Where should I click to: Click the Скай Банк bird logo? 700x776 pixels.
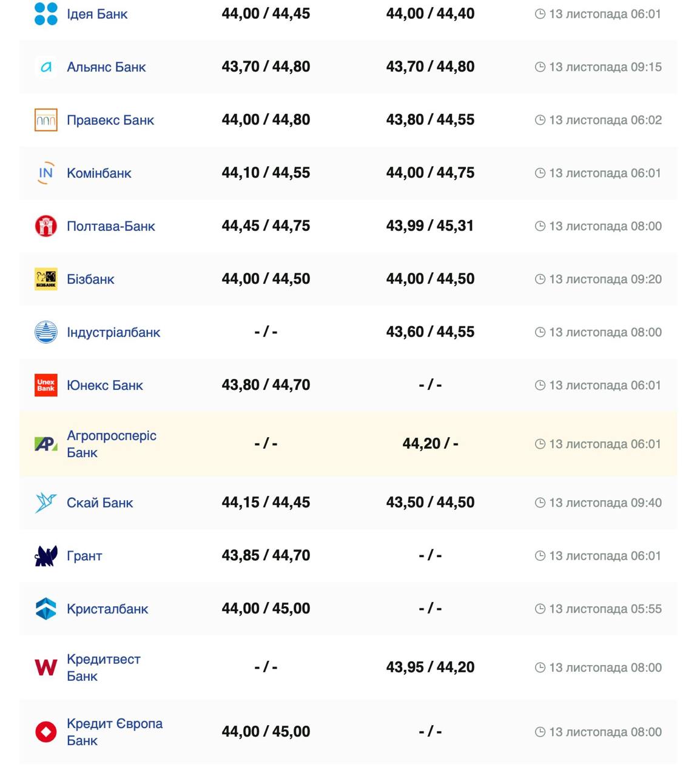(x=46, y=503)
